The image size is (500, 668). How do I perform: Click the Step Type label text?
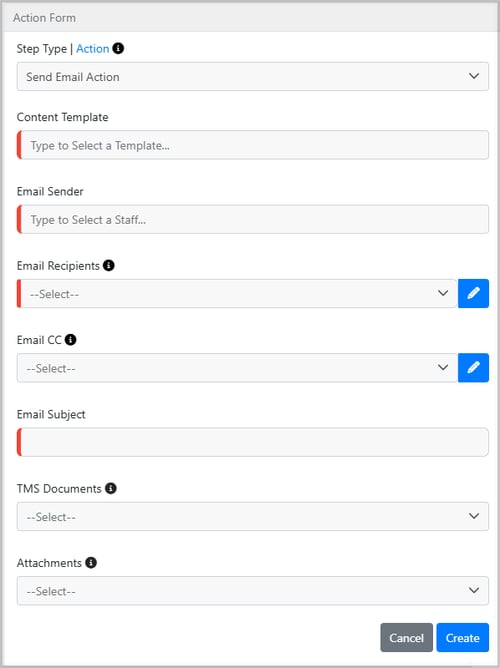[x=42, y=49]
